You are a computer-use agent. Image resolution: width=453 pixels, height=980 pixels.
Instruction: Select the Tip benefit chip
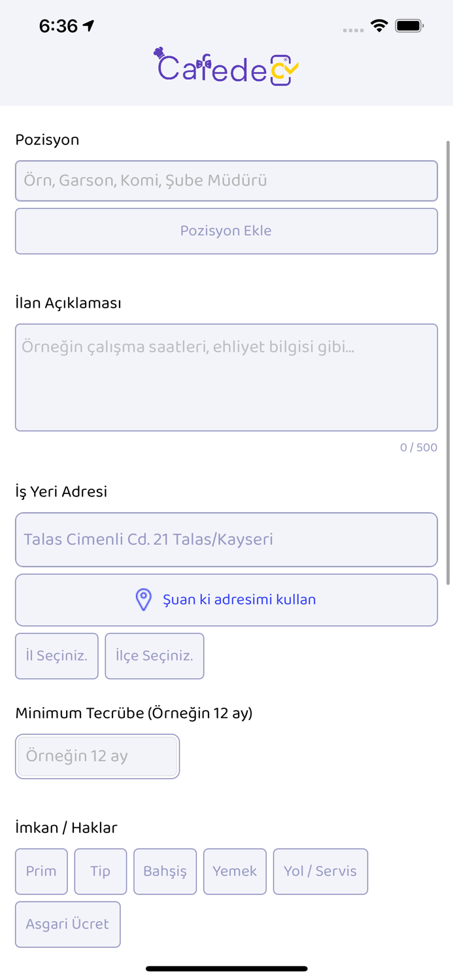coord(100,871)
